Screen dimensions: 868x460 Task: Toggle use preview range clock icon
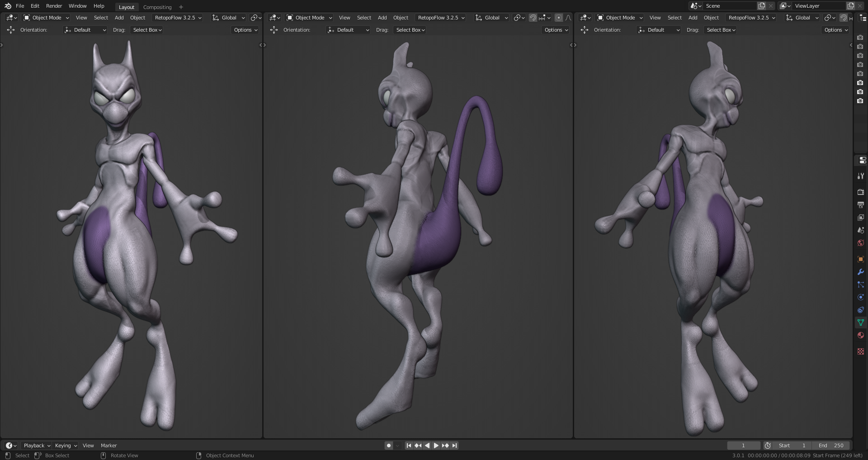[x=767, y=446]
